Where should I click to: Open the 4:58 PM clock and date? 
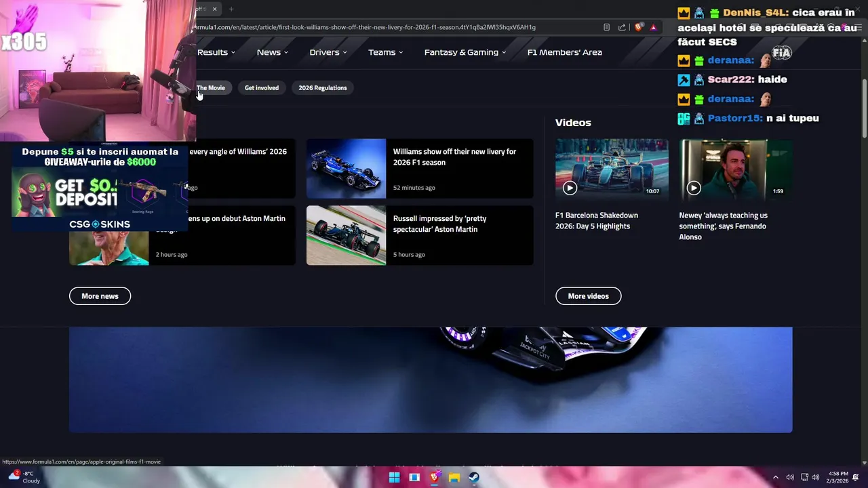tap(839, 477)
